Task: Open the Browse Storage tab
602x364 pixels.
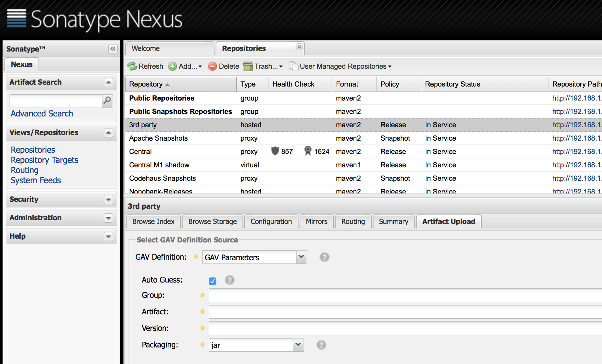Action: (213, 221)
